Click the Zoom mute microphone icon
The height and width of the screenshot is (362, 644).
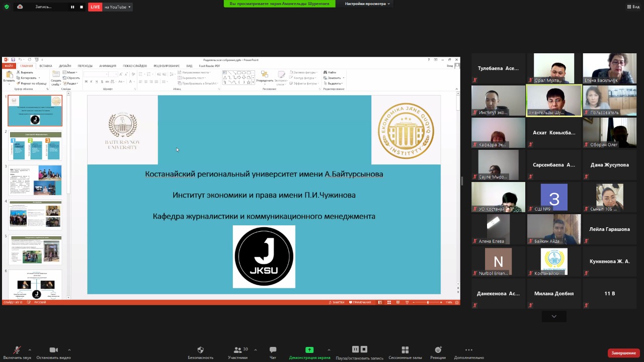tap(17, 350)
